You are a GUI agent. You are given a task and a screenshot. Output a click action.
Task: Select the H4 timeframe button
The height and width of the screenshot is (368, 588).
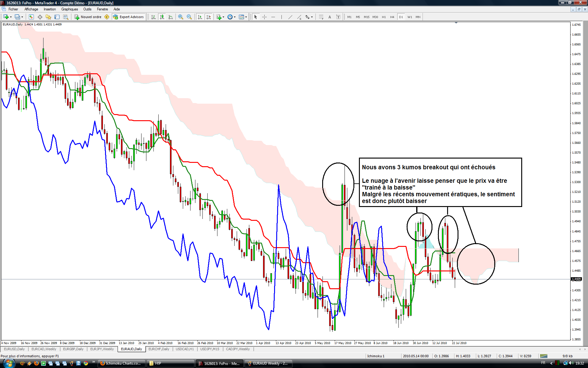[x=392, y=17]
